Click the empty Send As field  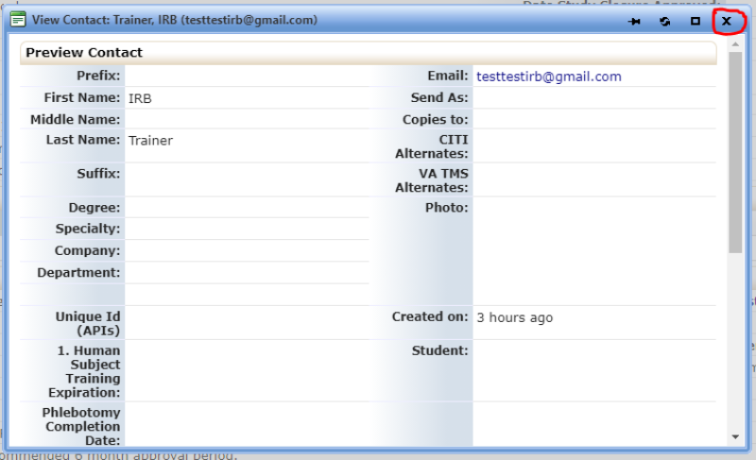594,98
